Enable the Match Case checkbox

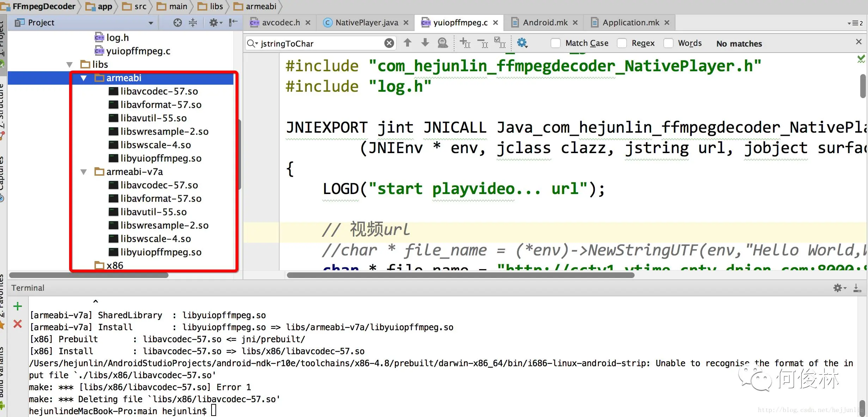(x=556, y=43)
